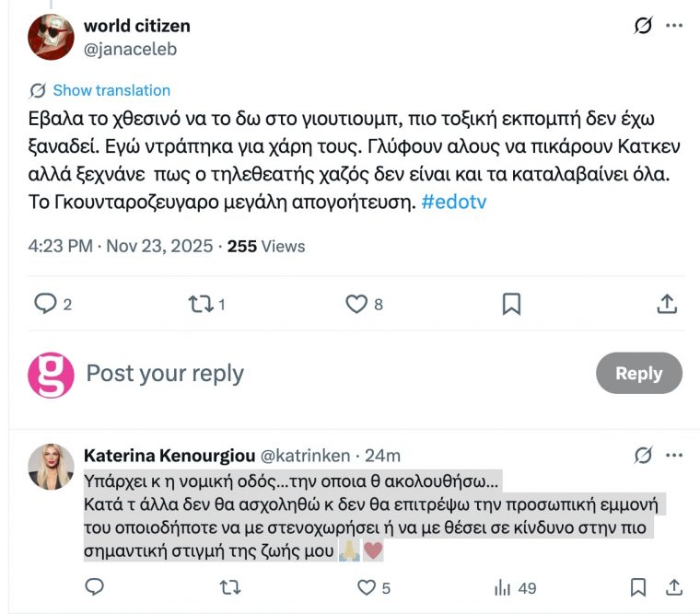This screenshot has height=614, width=700.
Task: Open Katerina Kenourgiou's profile picture
Action: point(51,467)
